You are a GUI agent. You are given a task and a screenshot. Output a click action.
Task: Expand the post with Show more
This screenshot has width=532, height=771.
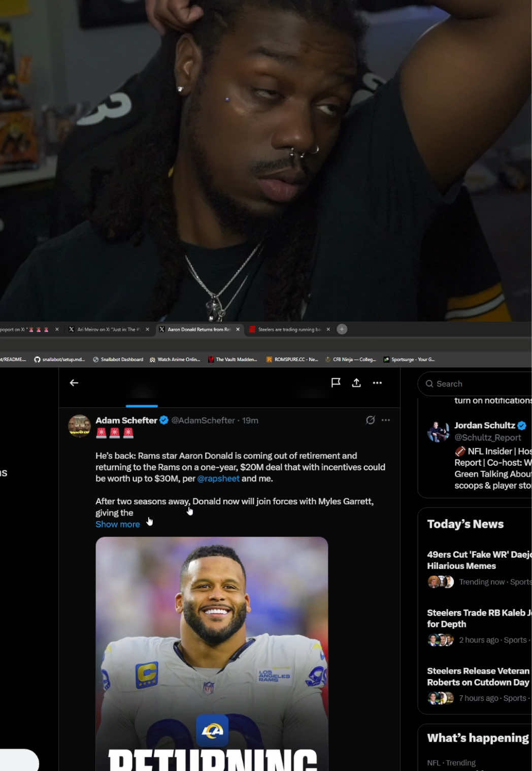[x=118, y=524]
